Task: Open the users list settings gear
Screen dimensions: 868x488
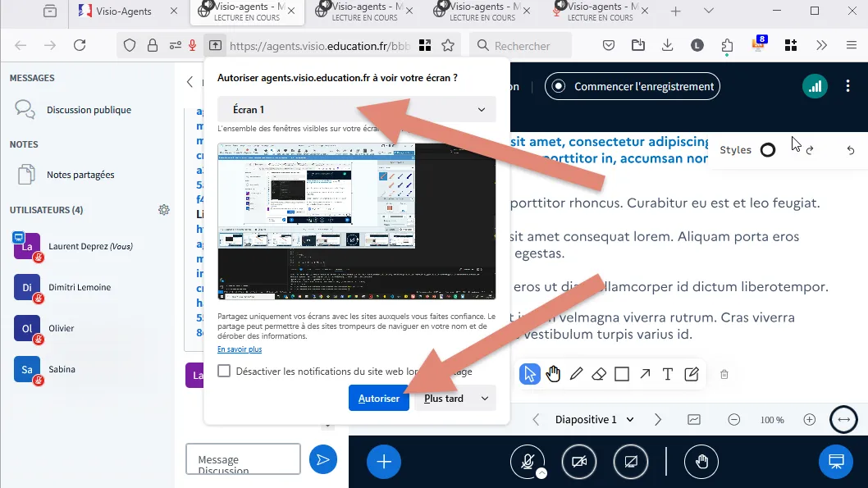Action: 164,210
